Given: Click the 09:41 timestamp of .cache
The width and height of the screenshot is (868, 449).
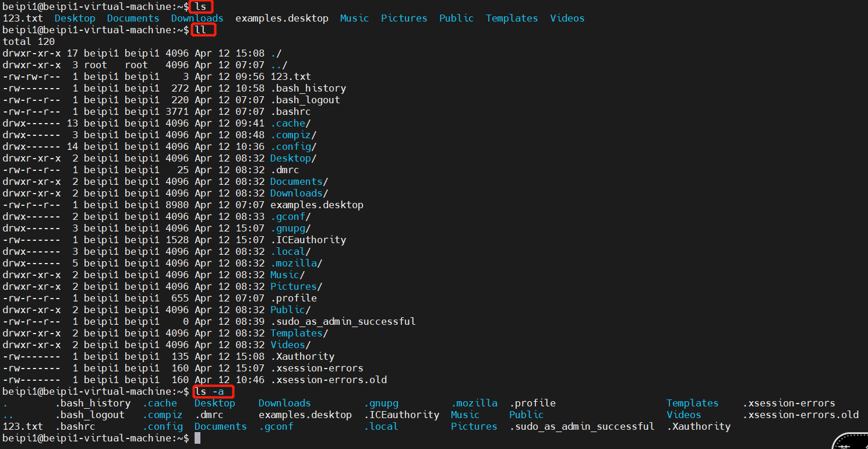Looking at the screenshot, I should 250,123.
